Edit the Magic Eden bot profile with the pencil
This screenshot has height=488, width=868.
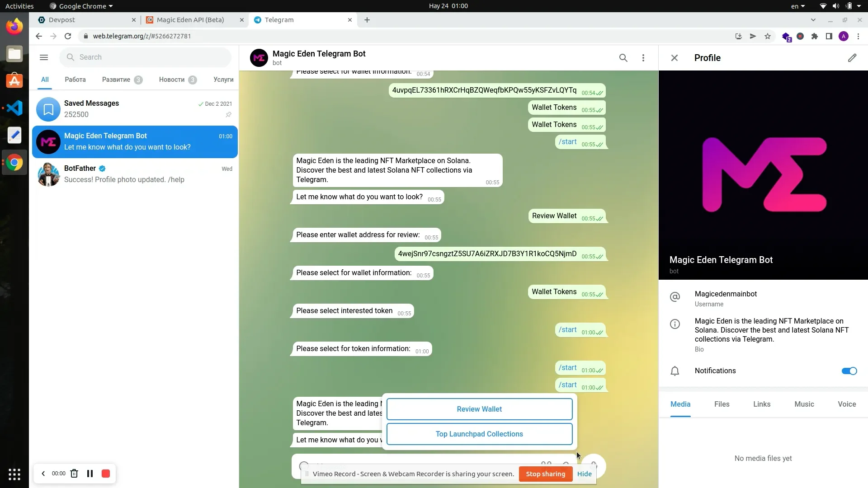pos(853,58)
